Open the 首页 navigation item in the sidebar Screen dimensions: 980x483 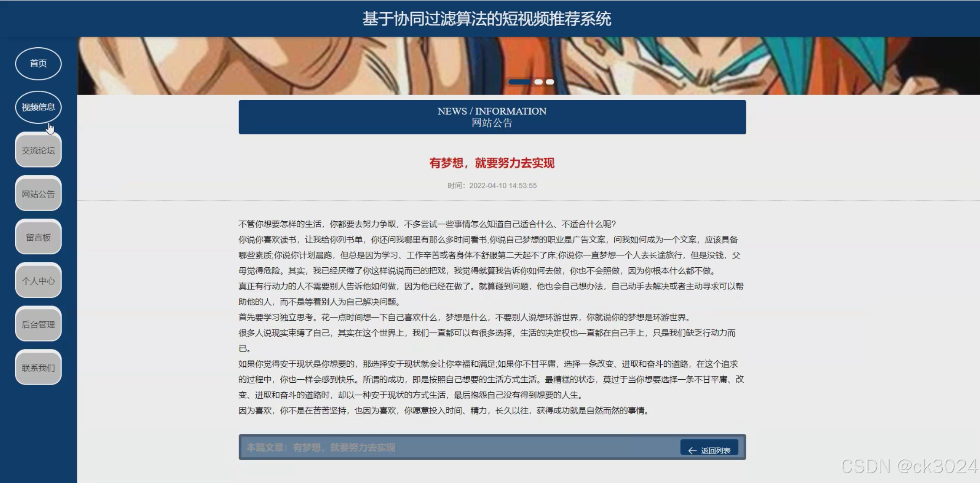38,63
